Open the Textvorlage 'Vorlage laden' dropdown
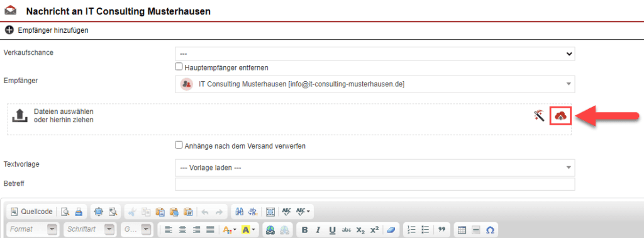This screenshot has width=644, height=238. pyautogui.click(x=375, y=167)
